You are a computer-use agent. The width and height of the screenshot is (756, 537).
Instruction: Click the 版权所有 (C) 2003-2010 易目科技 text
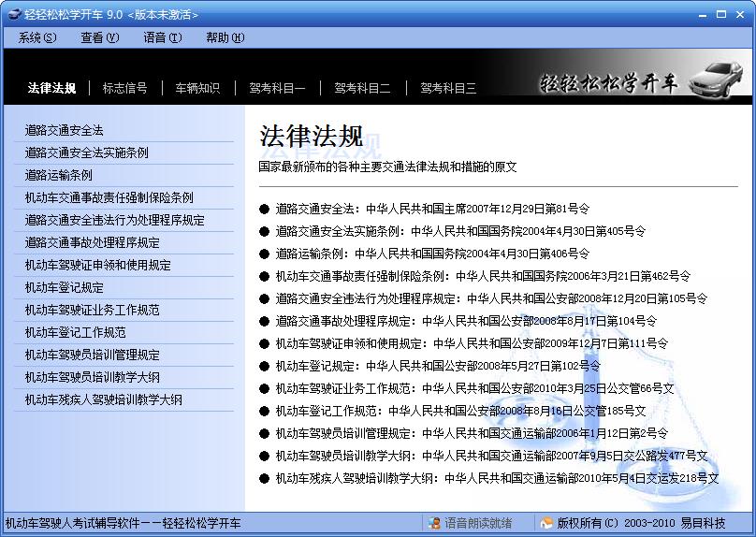tap(641, 523)
